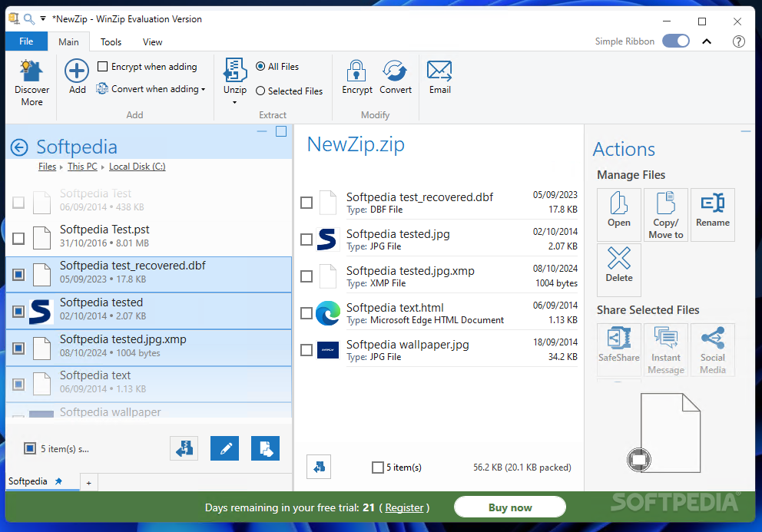762x532 pixels.
Task: Open the selected file via Actions pane
Action: click(618, 215)
